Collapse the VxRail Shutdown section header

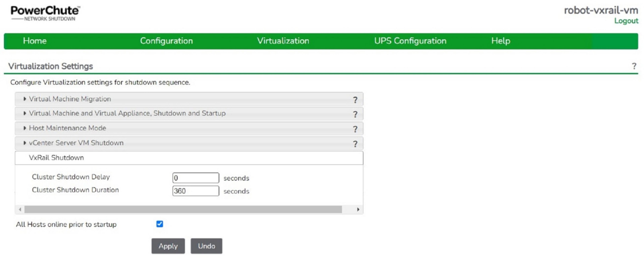(x=189, y=158)
